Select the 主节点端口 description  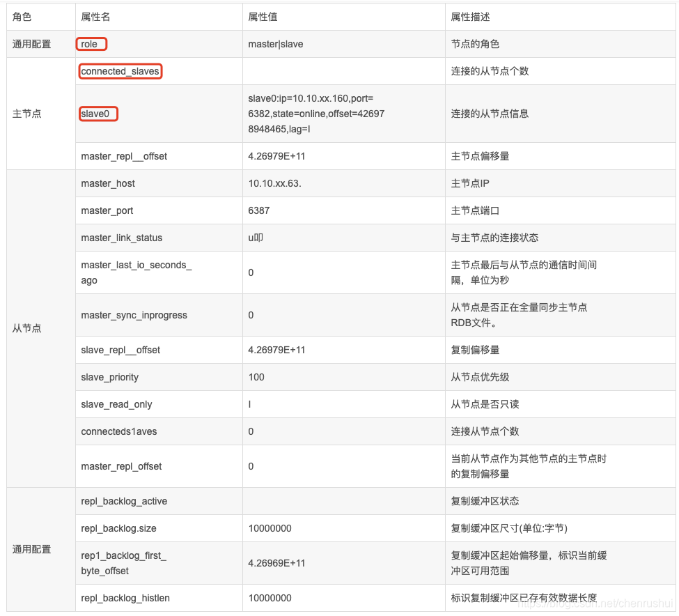pyautogui.click(x=475, y=211)
